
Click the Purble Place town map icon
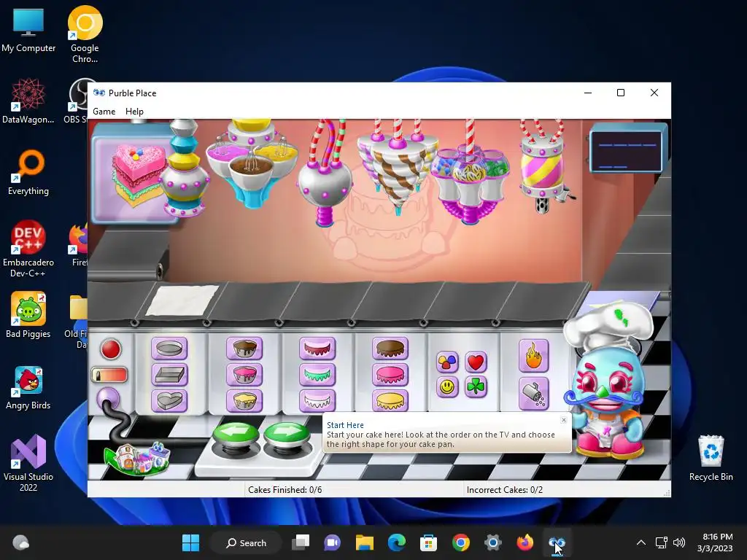[x=138, y=459]
